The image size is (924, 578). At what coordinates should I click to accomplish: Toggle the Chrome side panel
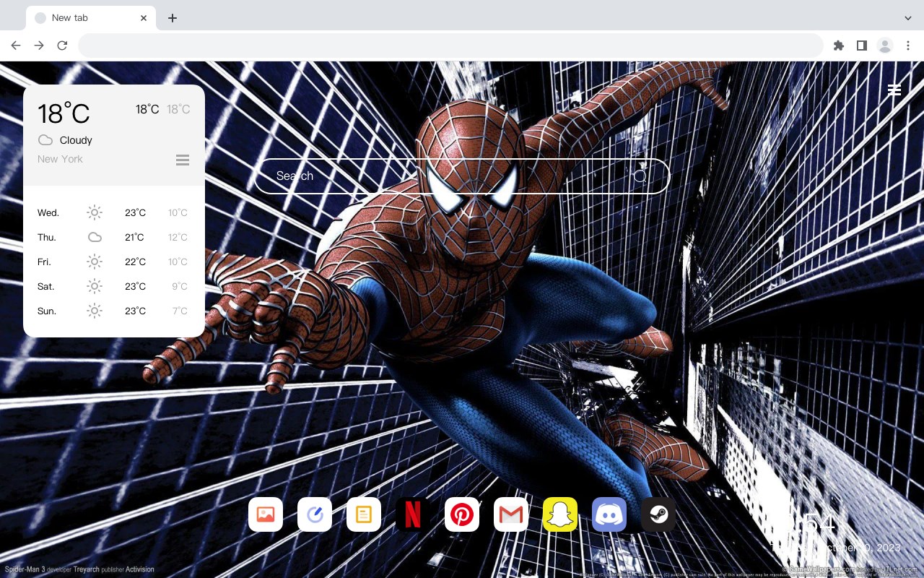(861, 46)
